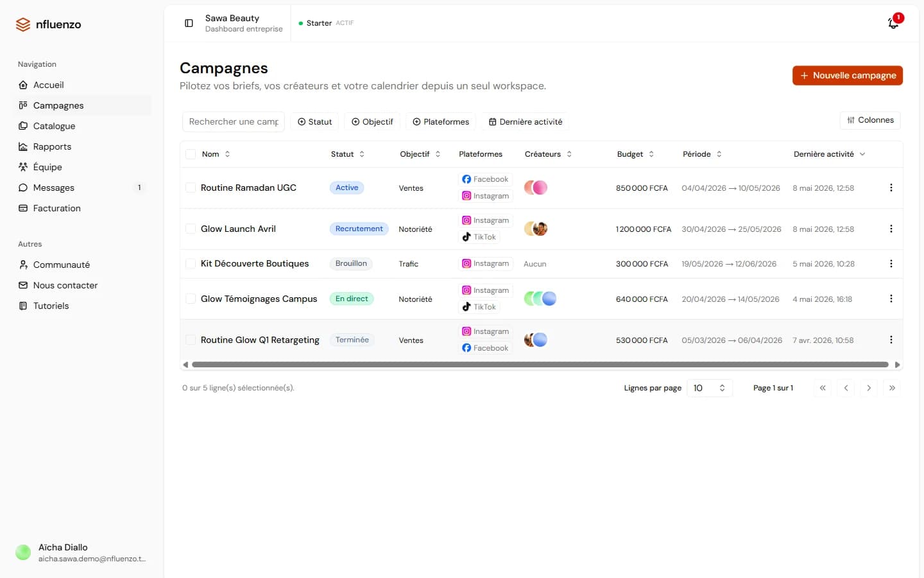The height and width of the screenshot is (578, 924).
Task: Click the Équipe people icon
Action: coord(23,167)
